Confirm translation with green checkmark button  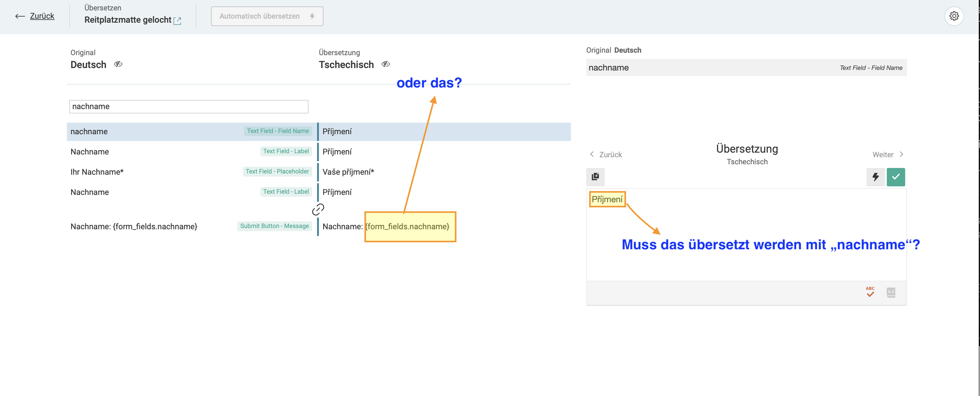896,177
